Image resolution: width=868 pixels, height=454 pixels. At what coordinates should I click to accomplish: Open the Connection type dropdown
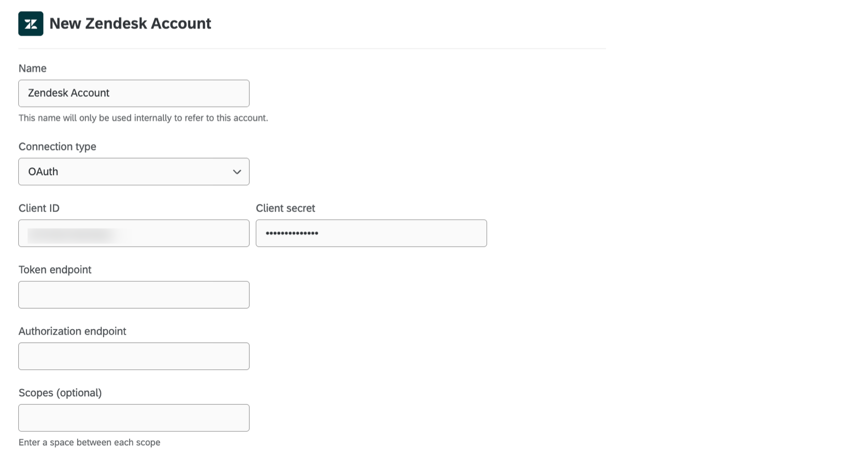[134, 171]
